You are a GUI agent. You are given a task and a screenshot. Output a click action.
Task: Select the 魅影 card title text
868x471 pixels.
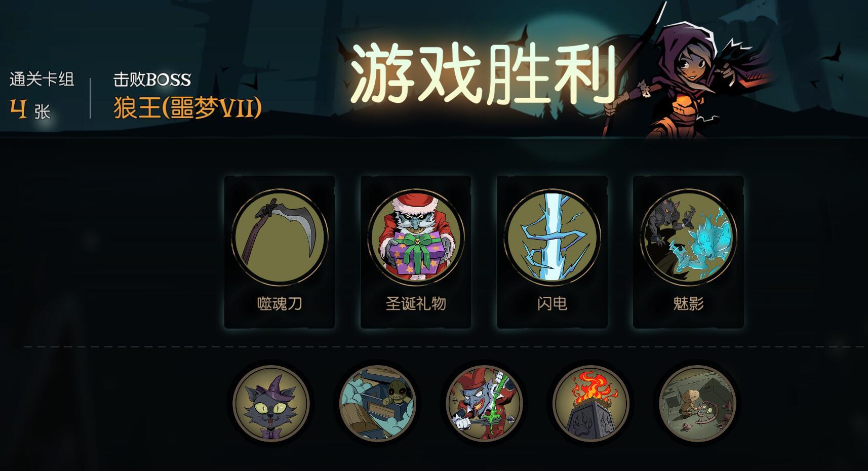[x=688, y=303]
